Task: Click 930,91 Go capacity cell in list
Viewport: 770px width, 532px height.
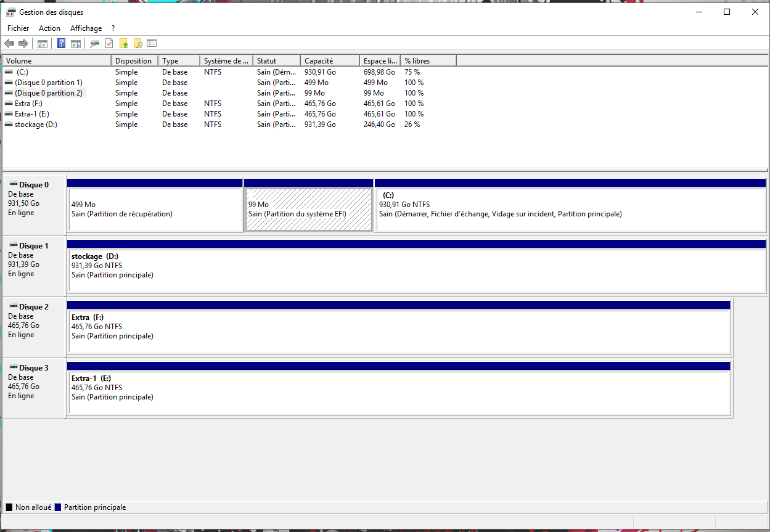Action: tap(320, 72)
